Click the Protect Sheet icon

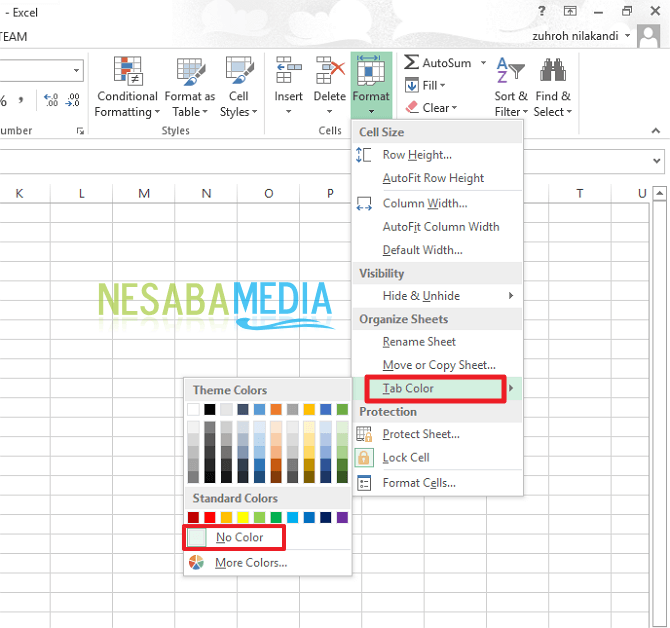(364, 434)
